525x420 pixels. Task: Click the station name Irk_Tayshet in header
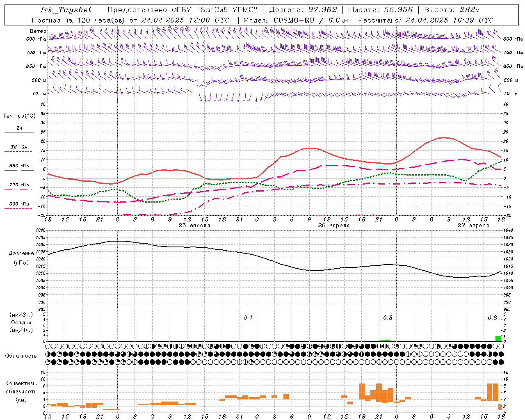66,10
